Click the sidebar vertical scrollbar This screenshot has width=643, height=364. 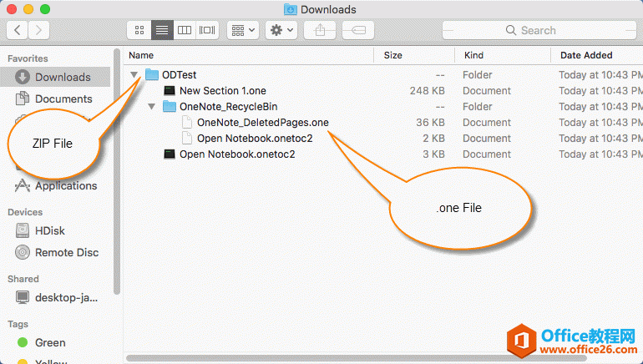(116, 172)
